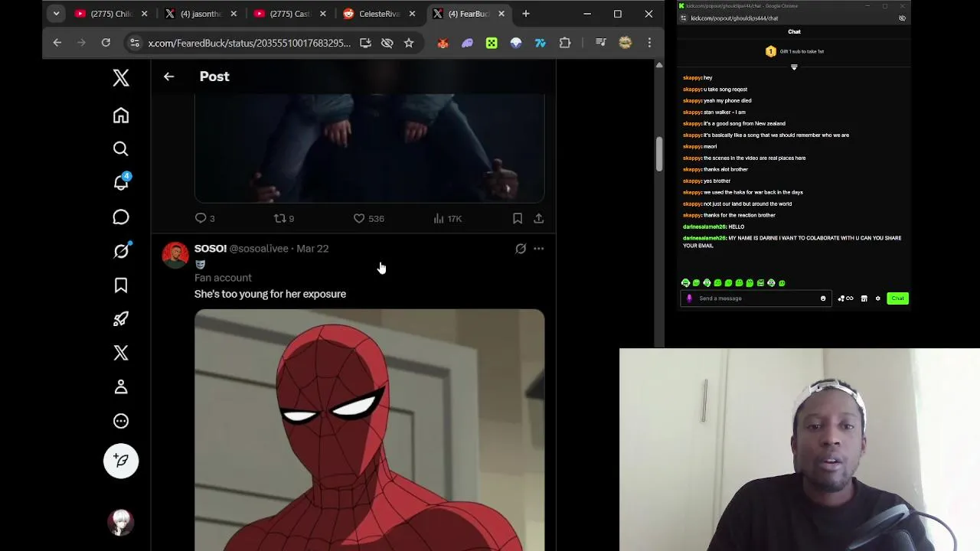Open the Mar 22 timestamp link
Image resolution: width=980 pixels, height=551 pixels.
click(x=312, y=249)
